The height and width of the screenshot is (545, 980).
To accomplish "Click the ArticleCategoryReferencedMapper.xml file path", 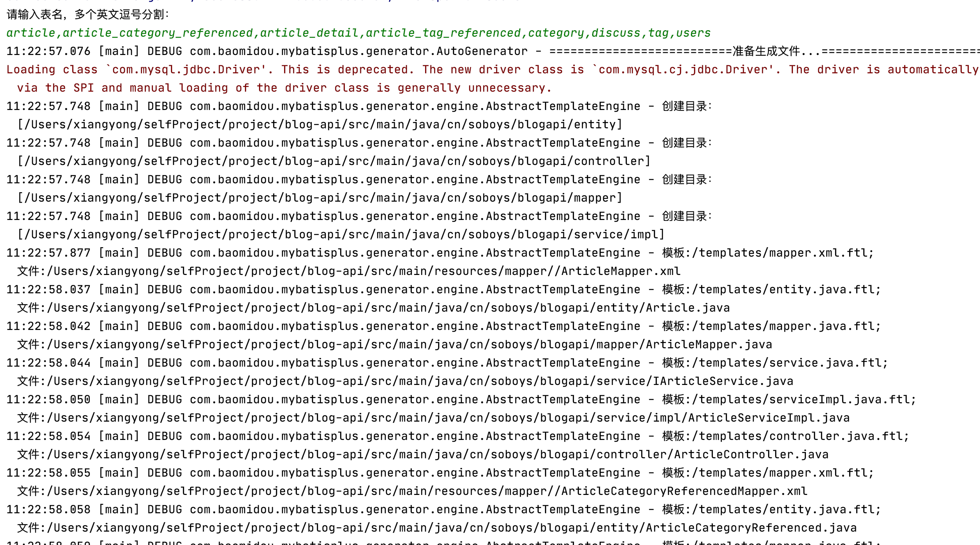I will pyautogui.click(x=412, y=491).
